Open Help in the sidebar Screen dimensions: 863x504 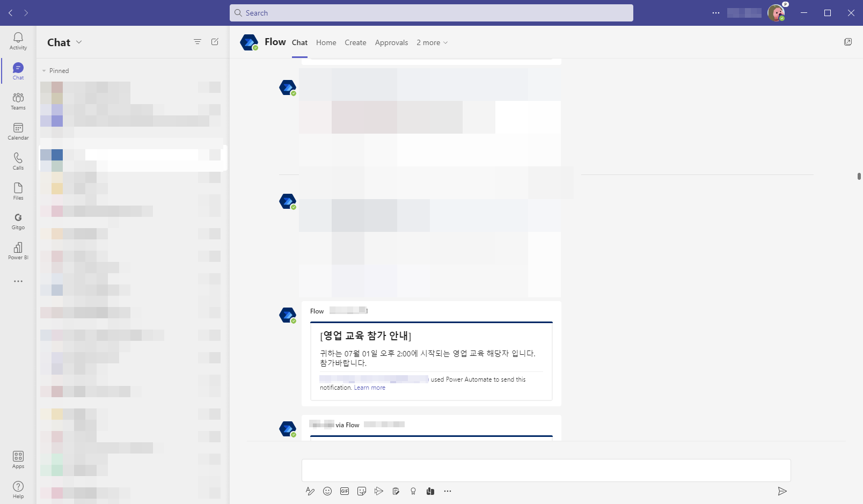pyautogui.click(x=18, y=490)
